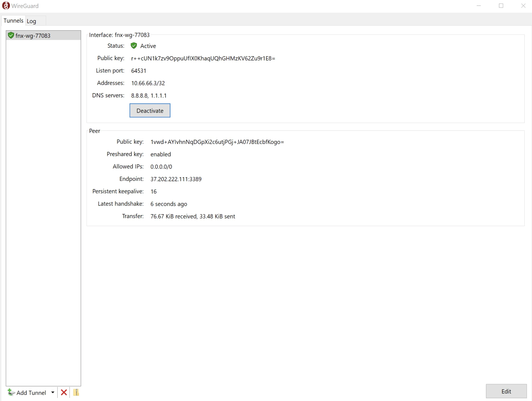Click the export tunnels to zip icon
Image resolution: width=532 pixels, height=401 pixels.
coord(76,392)
